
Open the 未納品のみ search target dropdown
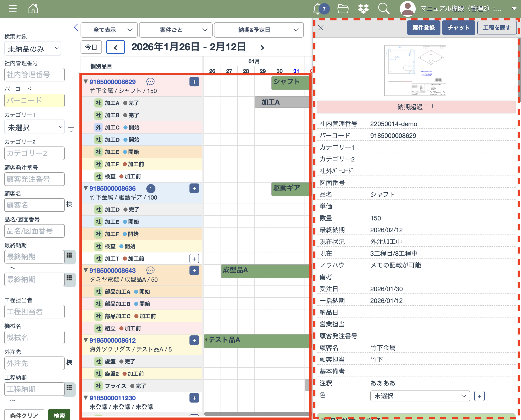click(x=33, y=49)
